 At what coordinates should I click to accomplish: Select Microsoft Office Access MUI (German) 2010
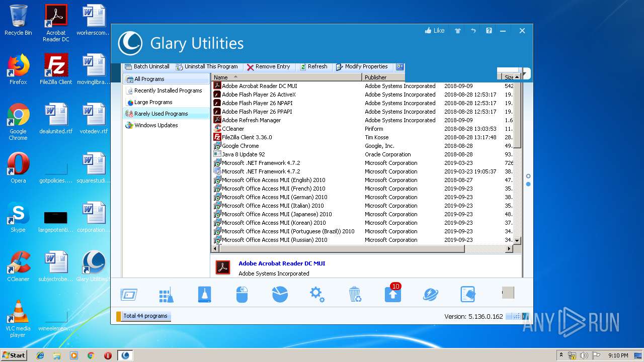pos(363,197)
